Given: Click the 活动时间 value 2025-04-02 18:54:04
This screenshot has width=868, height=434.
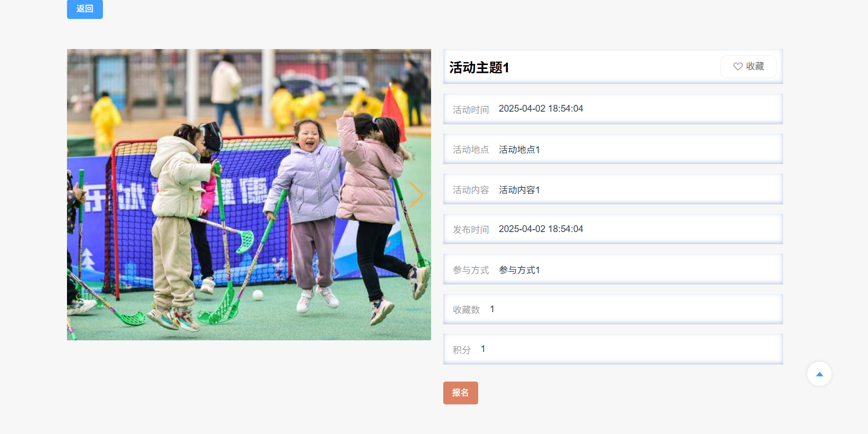Looking at the screenshot, I should [x=541, y=109].
